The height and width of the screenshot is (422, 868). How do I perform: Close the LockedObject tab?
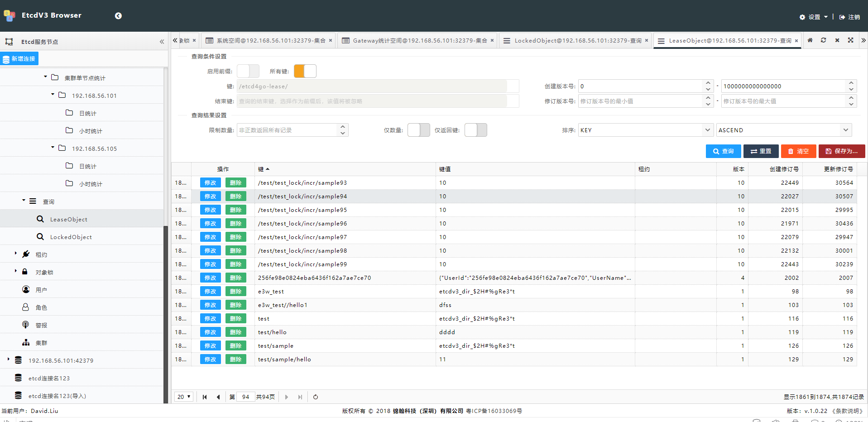pos(647,40)
